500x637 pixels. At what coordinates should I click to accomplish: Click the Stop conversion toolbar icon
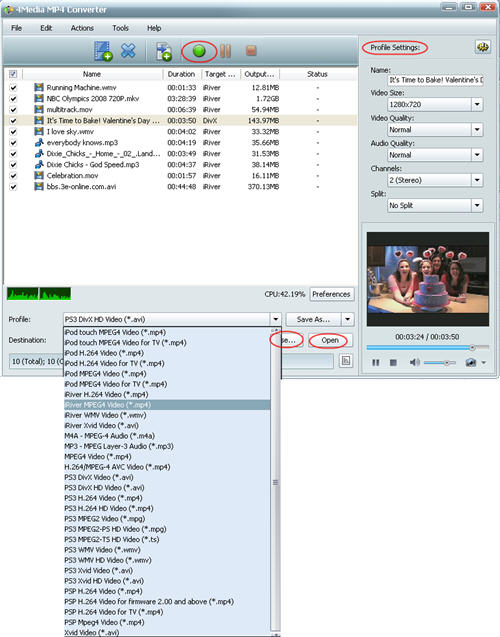(x=251, y=51)
